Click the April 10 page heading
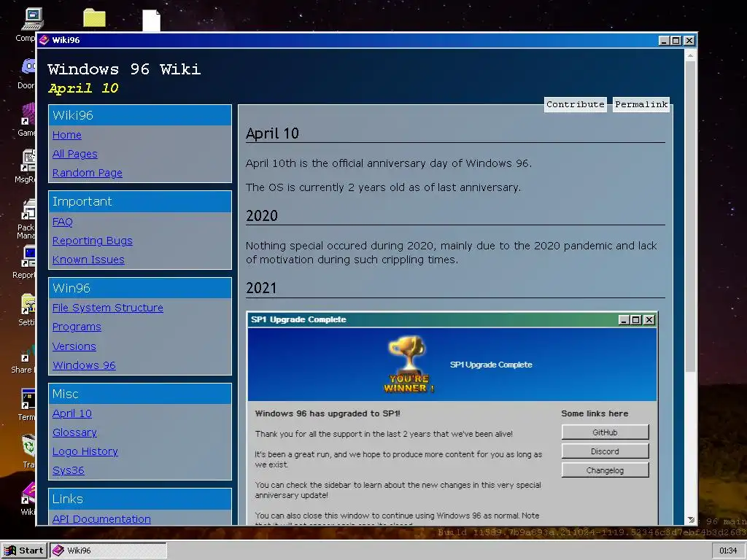Screen dimensions: 747x560 point(273,133)
